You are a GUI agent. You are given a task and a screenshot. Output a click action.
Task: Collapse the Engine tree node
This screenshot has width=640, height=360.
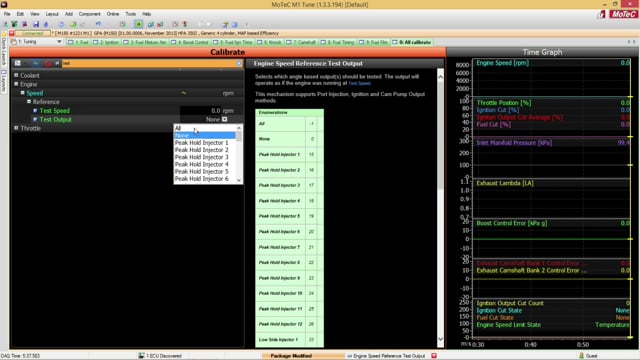click(16, 84)
